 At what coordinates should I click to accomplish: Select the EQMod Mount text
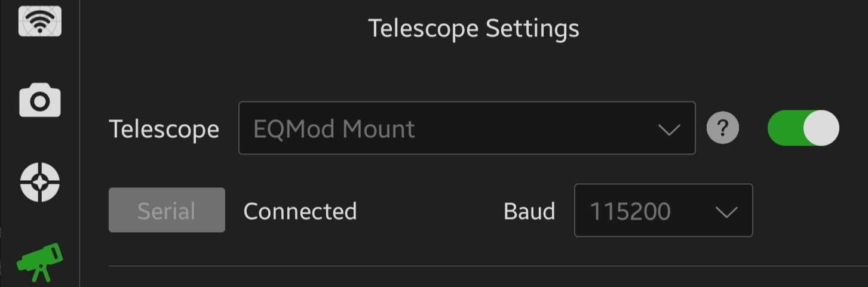pyautogui.click(x=334, y=129)
